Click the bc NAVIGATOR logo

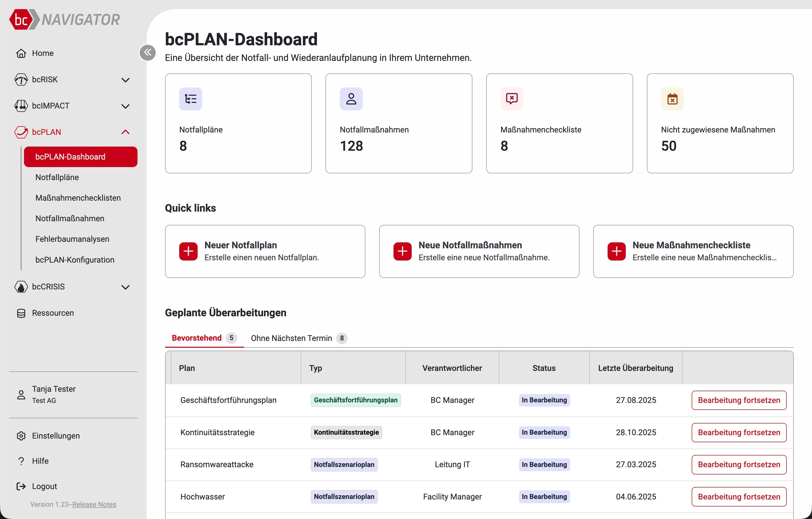(x=64, y=20)
